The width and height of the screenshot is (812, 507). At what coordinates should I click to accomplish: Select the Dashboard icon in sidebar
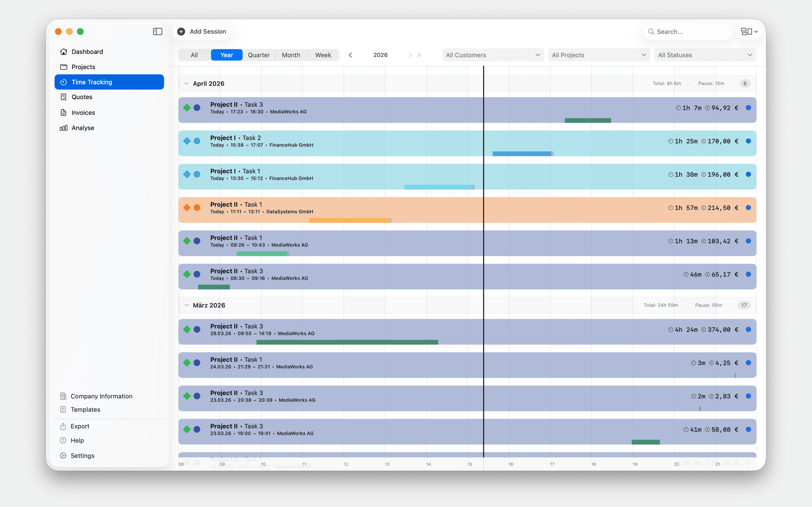point(63,51)
